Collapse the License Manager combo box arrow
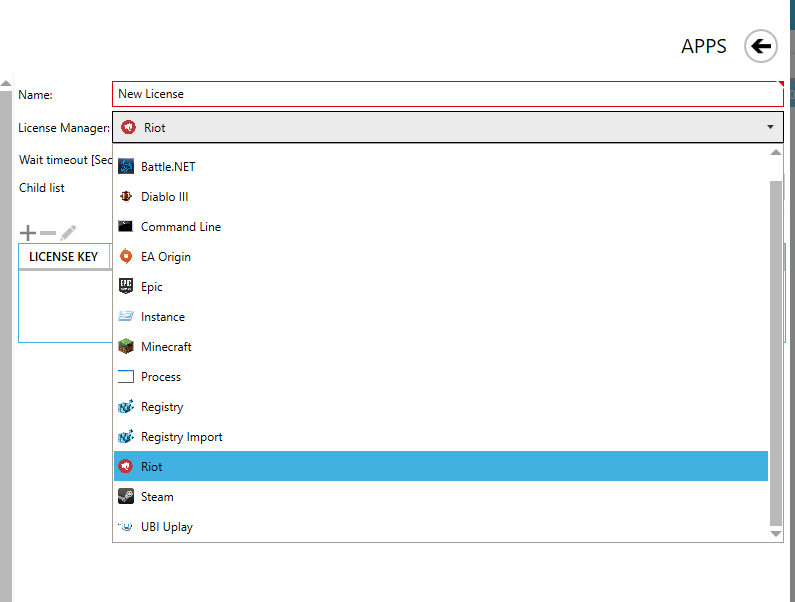 pyautogui.click(x=770, y=127)
